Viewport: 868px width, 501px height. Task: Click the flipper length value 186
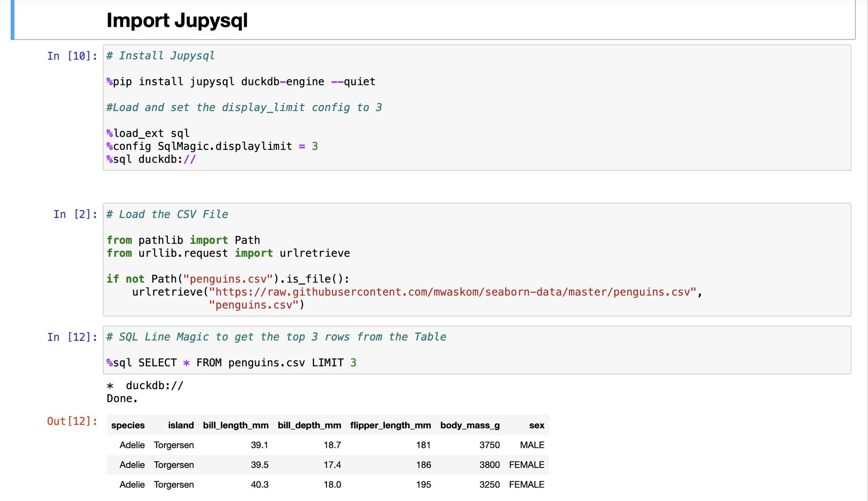(x=423, y=465)
